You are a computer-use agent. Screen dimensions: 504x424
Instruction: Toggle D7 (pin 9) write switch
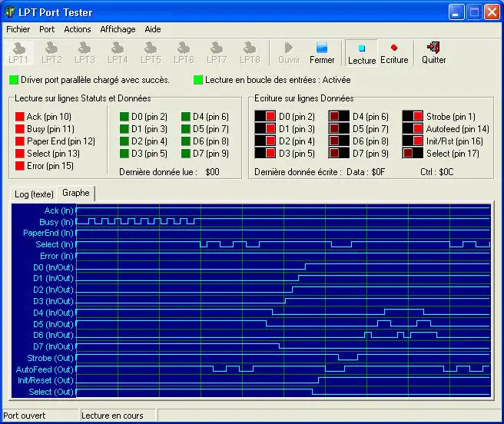click(x=339, y=153)
